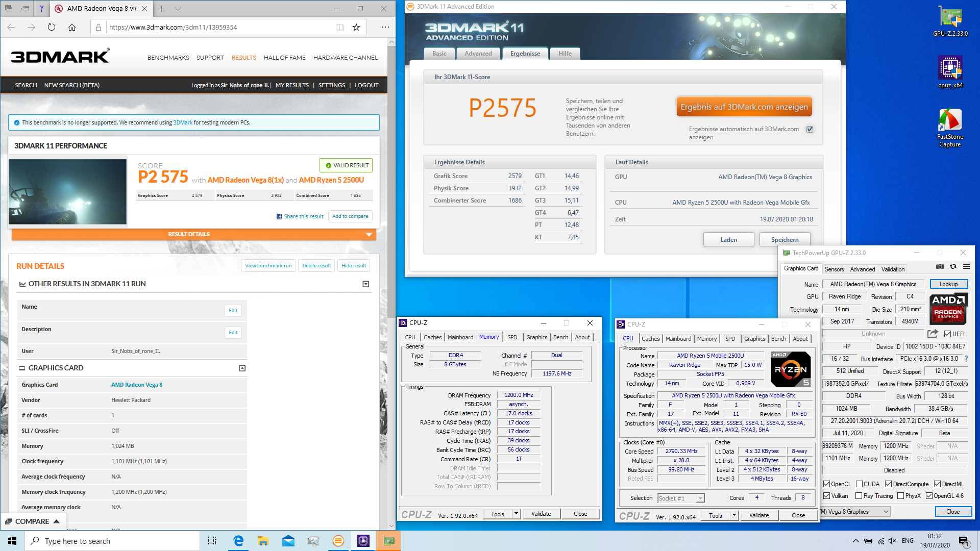Toggle CUDA checkbox in GPU-Z
Viewport: 980px width, 551px height.
859,484
